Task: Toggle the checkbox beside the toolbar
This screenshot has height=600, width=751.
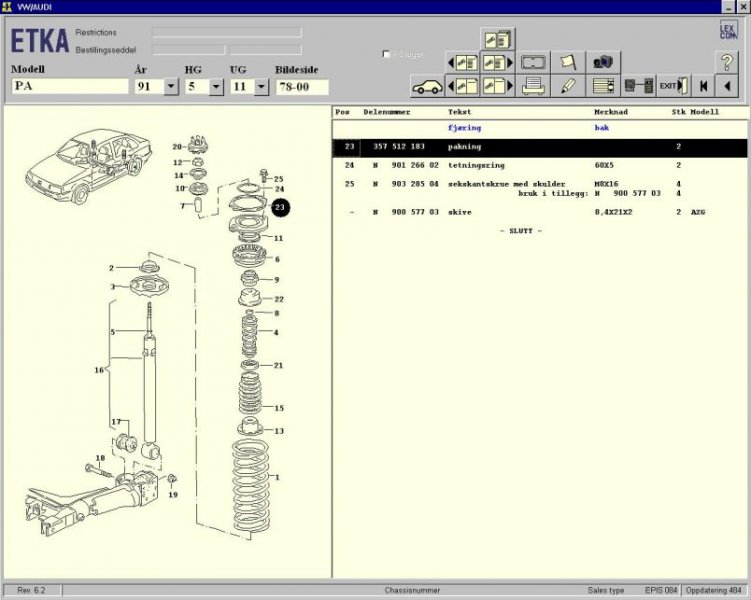Action: coord(387,54)
